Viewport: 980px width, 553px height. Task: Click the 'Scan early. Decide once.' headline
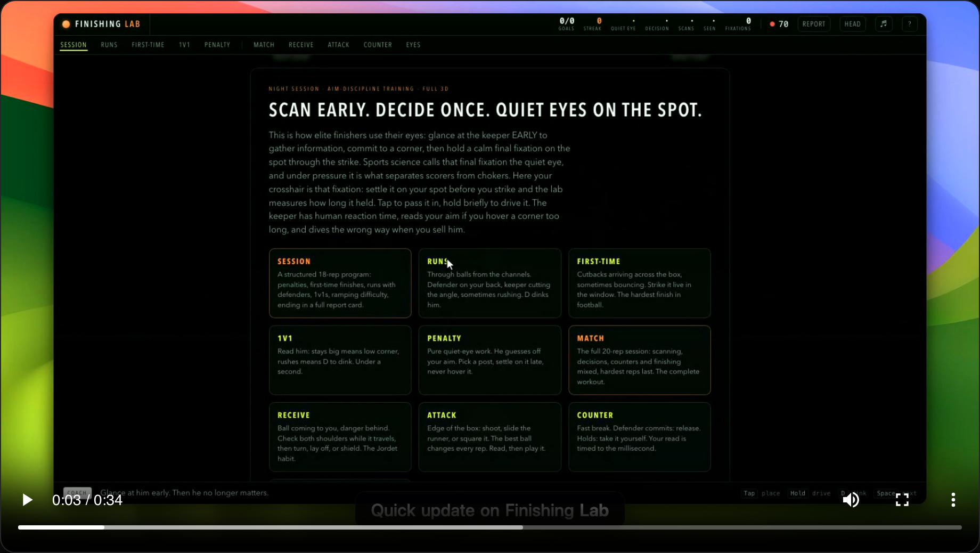click(485, 110)
